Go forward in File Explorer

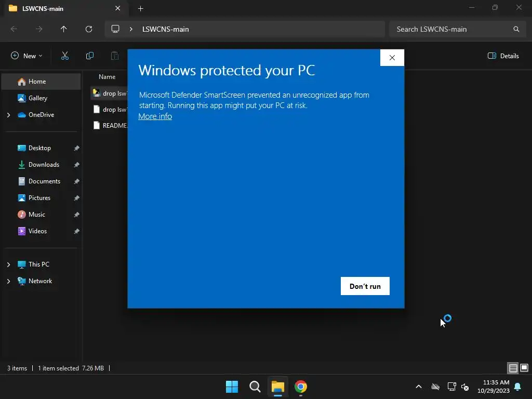(39, 29)
